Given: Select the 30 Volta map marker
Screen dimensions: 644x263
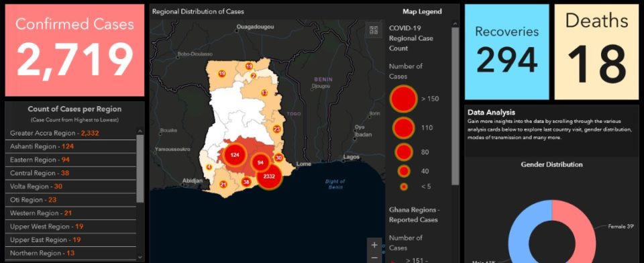Looking at the screenshot, I should tap(278, 158).
